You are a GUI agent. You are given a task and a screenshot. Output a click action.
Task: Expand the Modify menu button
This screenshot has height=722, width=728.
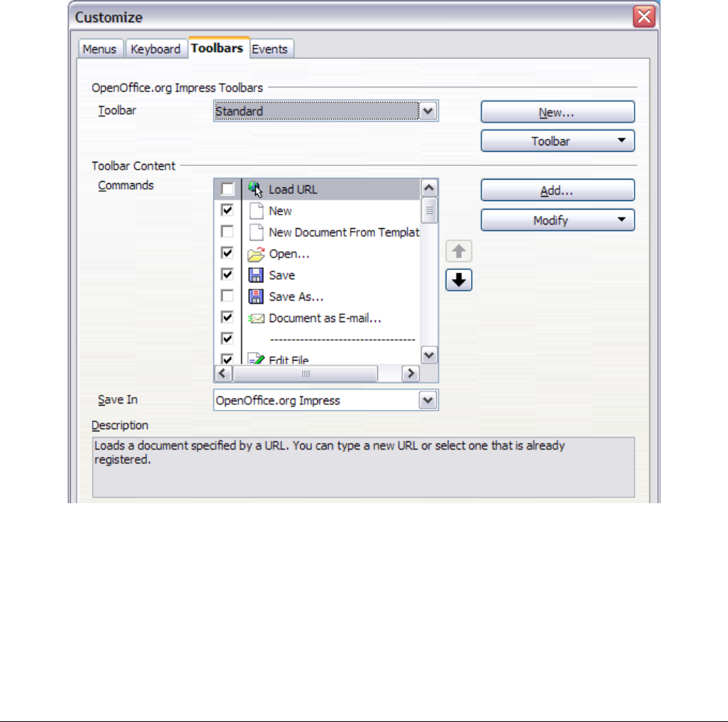point(558,220)
